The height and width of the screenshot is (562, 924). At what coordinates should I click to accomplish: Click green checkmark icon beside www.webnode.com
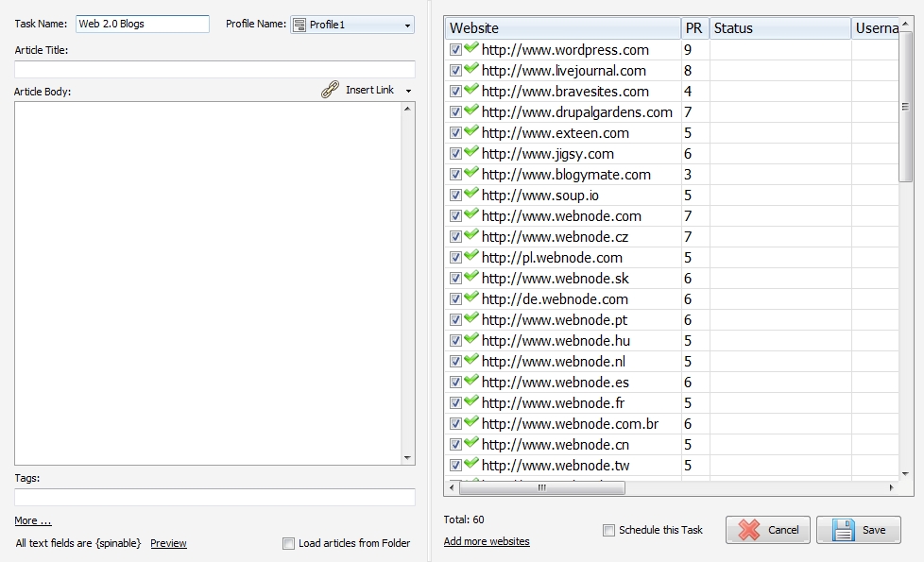click(471, 213)
